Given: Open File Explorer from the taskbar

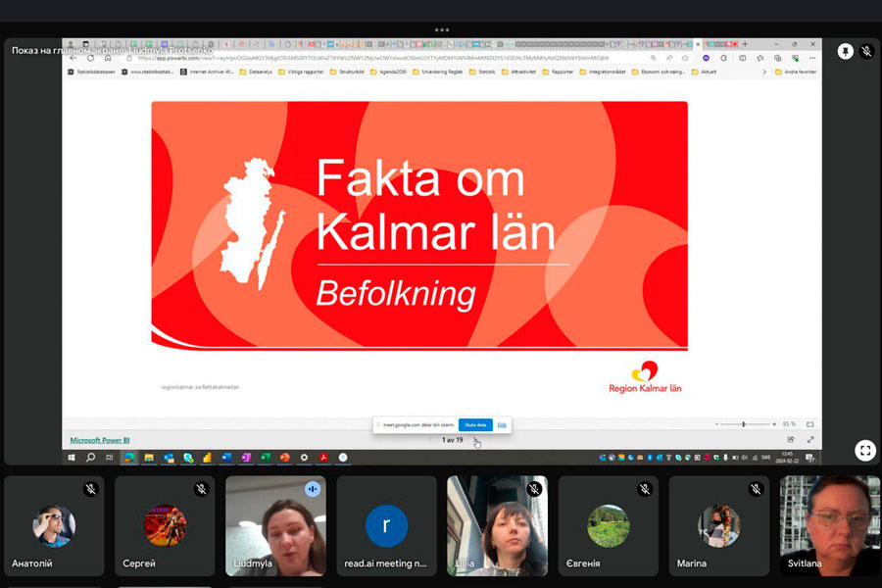Looking at the screenshot, I should [149, 458].
